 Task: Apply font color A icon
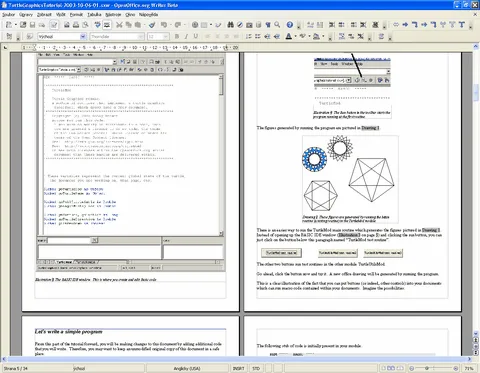pos(289,36)
